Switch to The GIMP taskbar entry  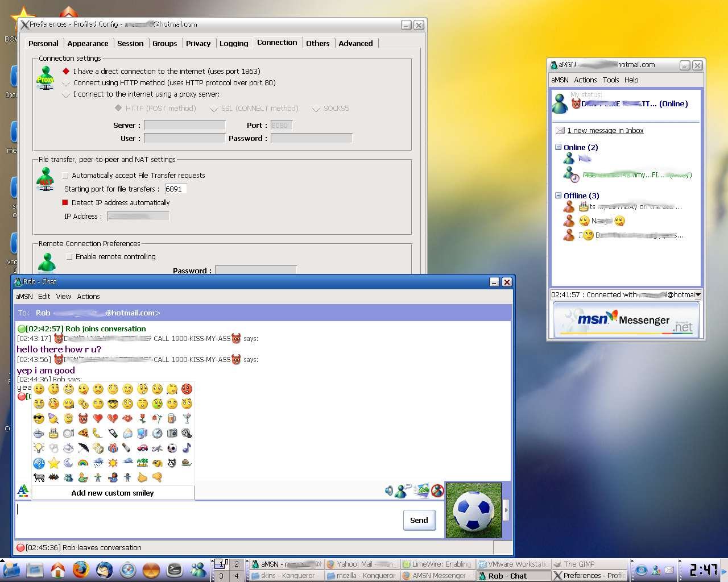pos(589,564)
